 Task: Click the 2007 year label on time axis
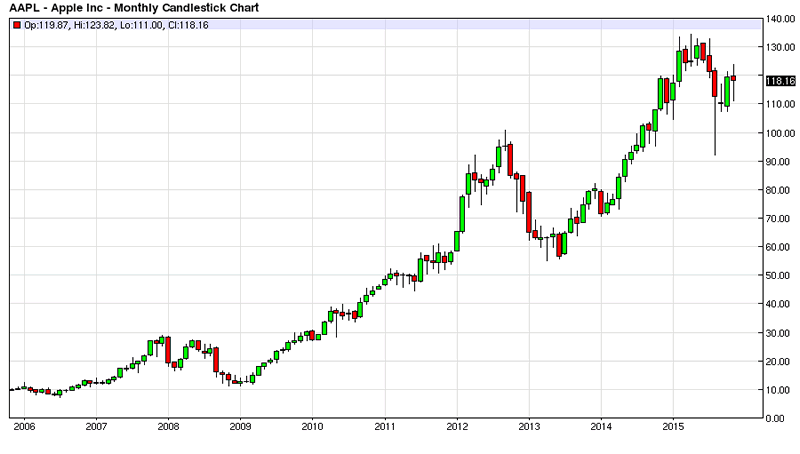click(96, 426)
